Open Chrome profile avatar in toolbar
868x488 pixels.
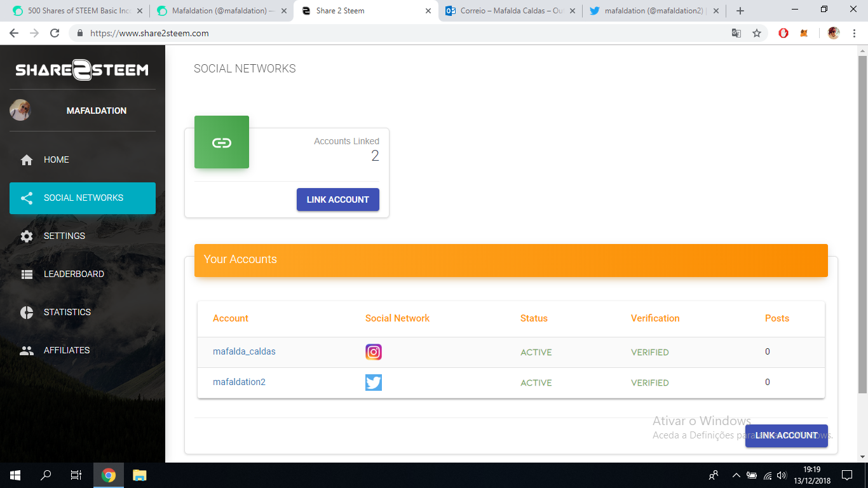point(834,33)
